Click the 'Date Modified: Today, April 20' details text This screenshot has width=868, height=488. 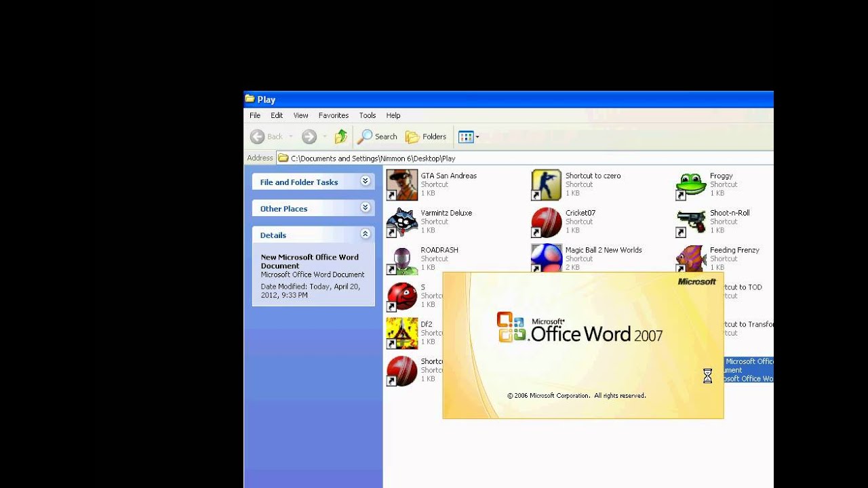(x=311, y=291)
